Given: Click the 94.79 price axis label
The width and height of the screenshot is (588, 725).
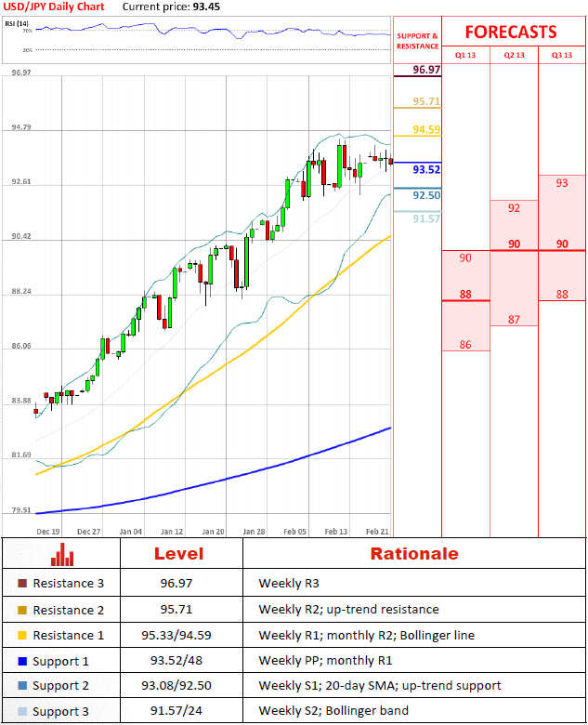Looking at the screenshot, I should coord(21,127).
